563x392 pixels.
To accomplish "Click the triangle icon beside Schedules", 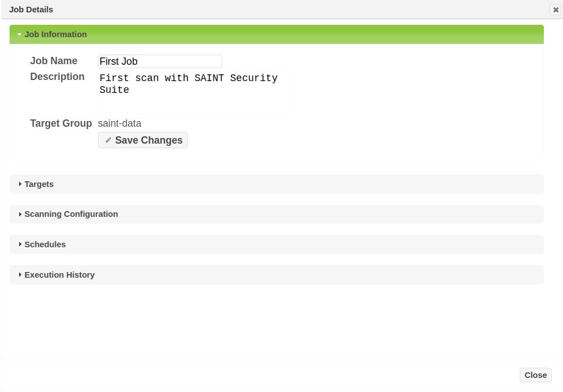I will (x=20, y=244).
